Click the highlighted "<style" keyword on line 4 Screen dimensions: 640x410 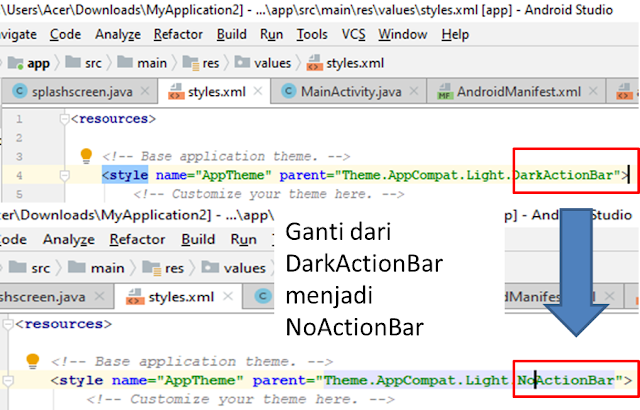coord(125,175)
